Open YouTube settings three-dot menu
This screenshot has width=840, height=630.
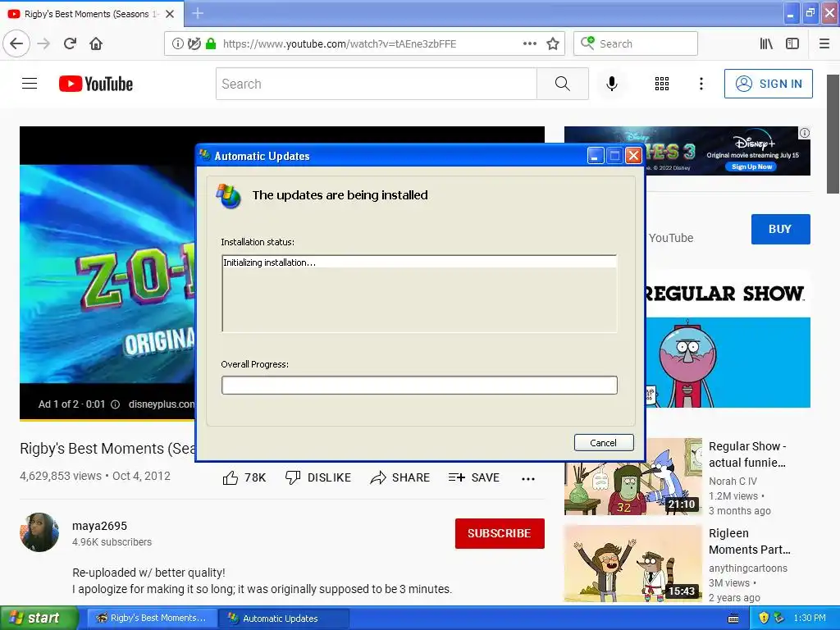click(701, 84)
